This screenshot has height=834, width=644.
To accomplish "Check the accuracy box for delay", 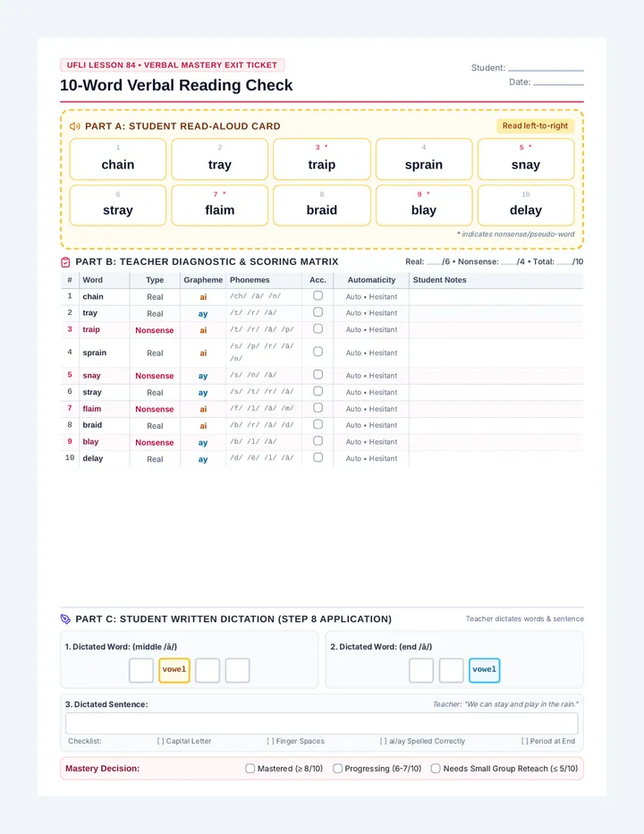I will coord(318,457).
